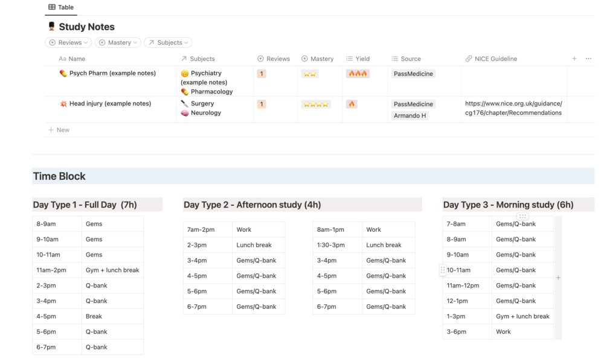This screenshot has width=607, height=364.
Task: Click the 3-6pm cell in Day Type 3
Action: point(467,332)
